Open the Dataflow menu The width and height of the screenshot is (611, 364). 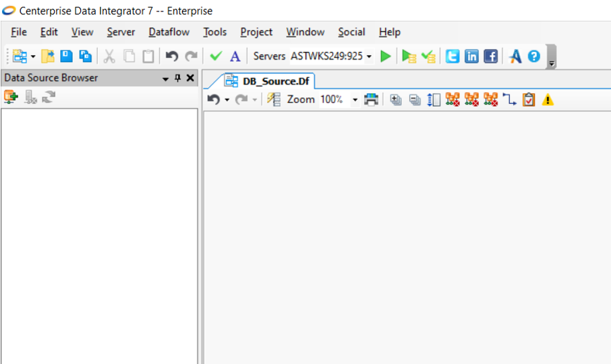coord(169,32)
